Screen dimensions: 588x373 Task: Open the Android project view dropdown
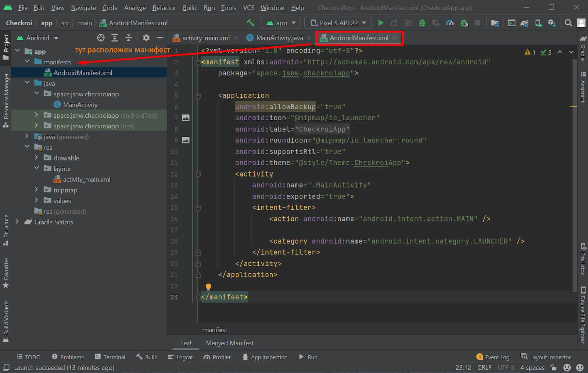[x=37, y=38]
